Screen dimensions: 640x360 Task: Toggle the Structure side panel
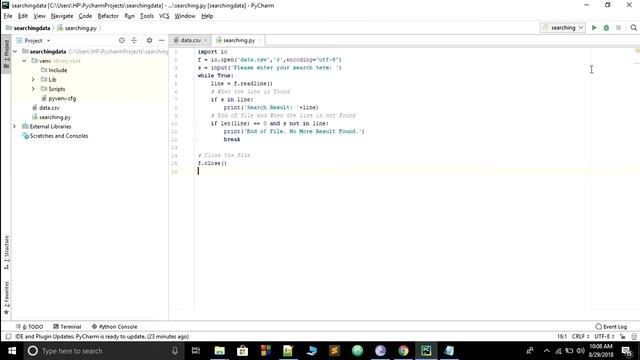6,252
